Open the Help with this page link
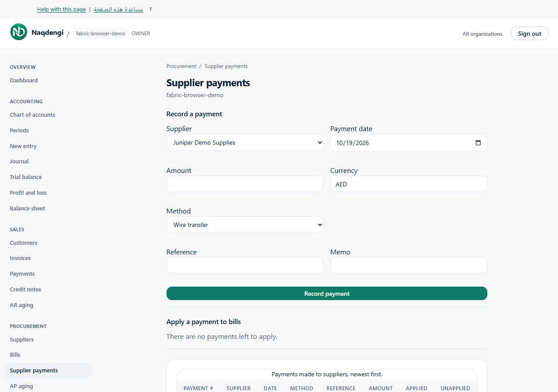The height and width of the screenshot is (392, 558). tap(61, 9)
